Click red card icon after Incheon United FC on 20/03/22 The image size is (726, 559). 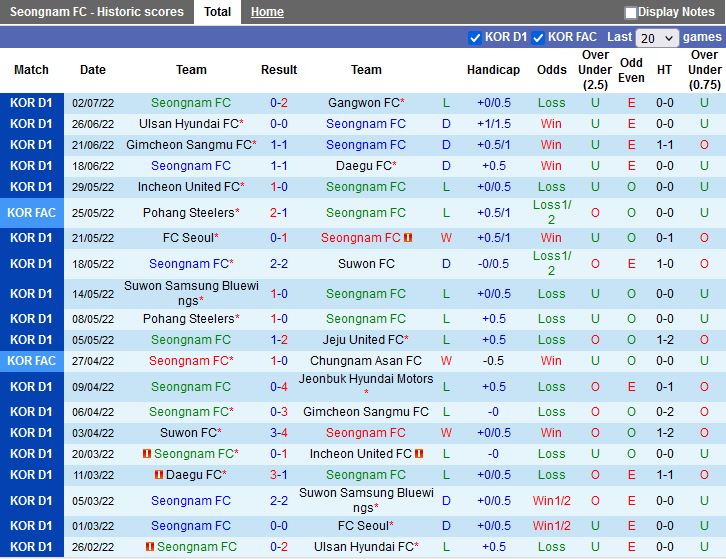point(418,454)
